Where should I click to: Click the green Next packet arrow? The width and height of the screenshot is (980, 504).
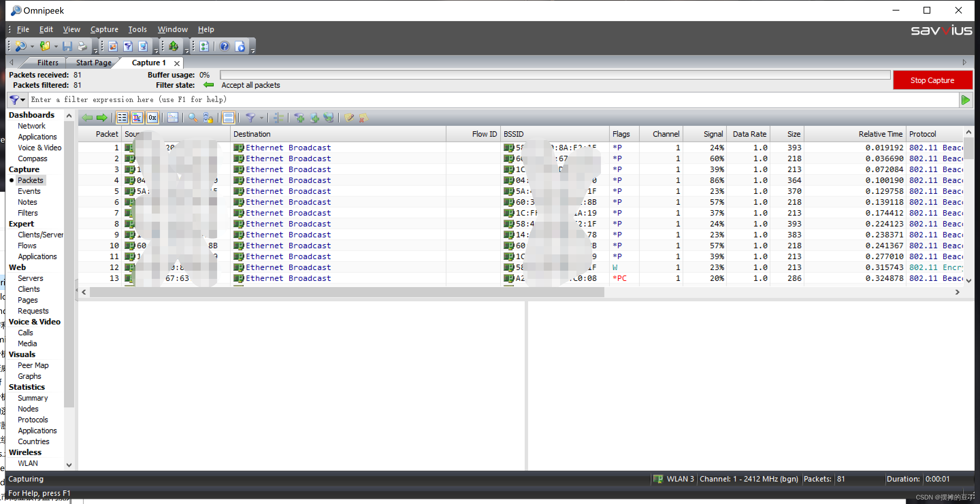[102, 118]
